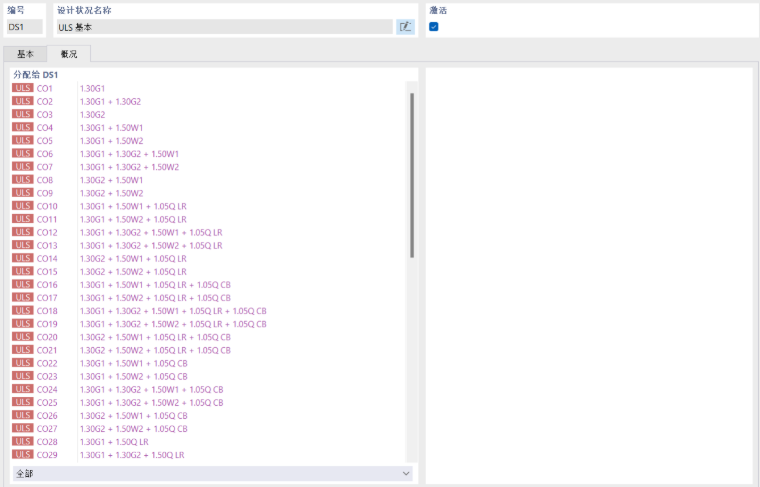760x487 pixels.
Task: Click the ULS 基本 design situation name field
Action: tap(225, 27)
